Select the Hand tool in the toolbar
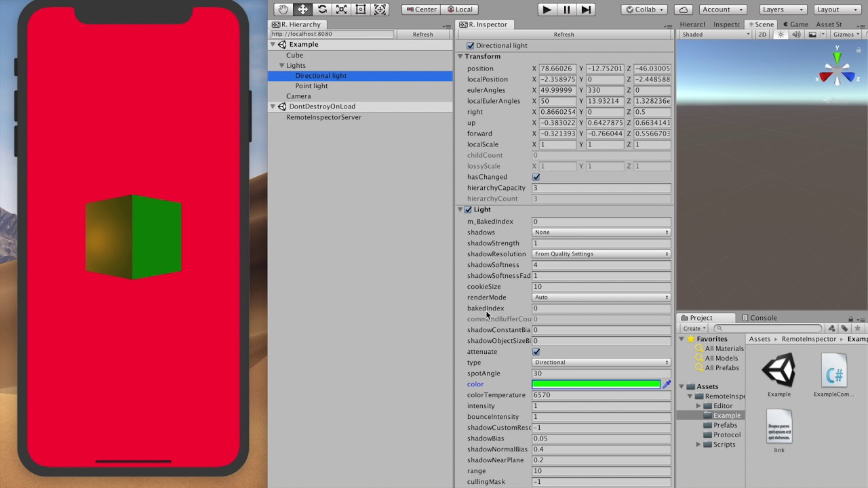This screenshot has height=488, width=868. [x=283, y=9]
